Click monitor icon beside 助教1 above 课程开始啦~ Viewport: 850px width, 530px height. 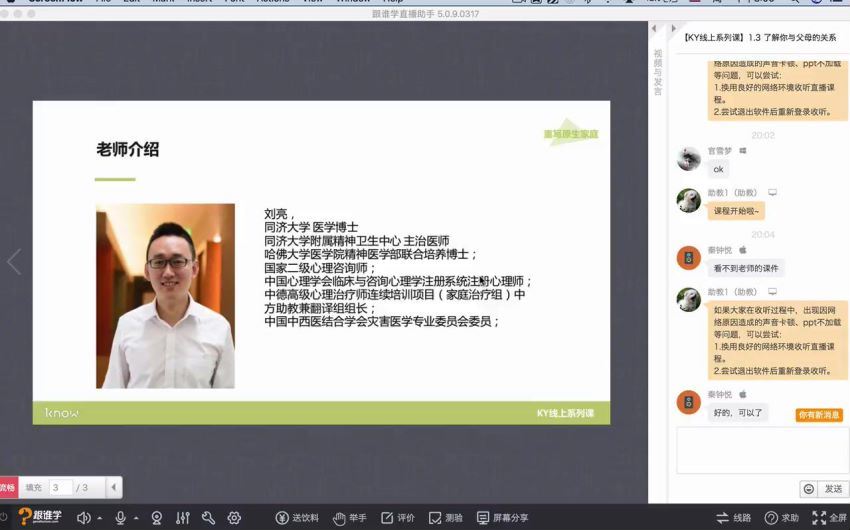[x=772, y=192]
